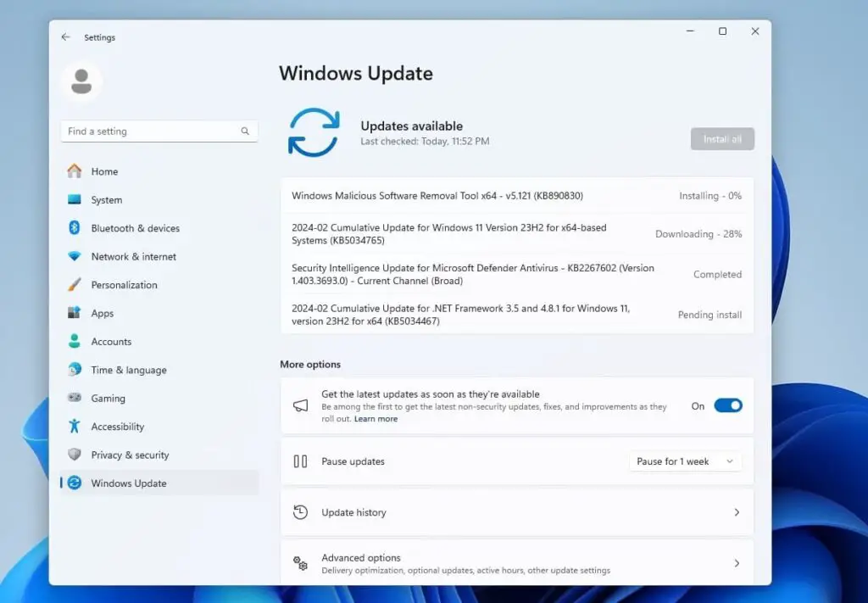The width and height of the screenshot is (868, 603).
Task: Open Personalization settings
Action: 125,285
